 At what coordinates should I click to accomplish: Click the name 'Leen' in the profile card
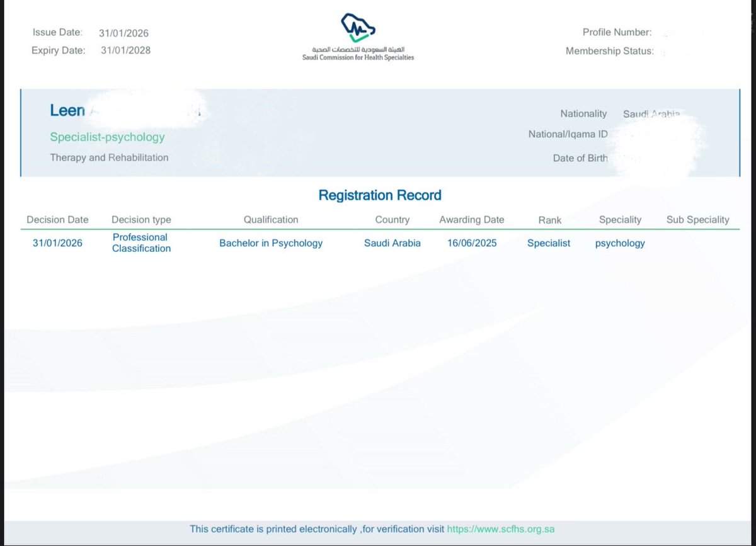click(x=67, y=110)
